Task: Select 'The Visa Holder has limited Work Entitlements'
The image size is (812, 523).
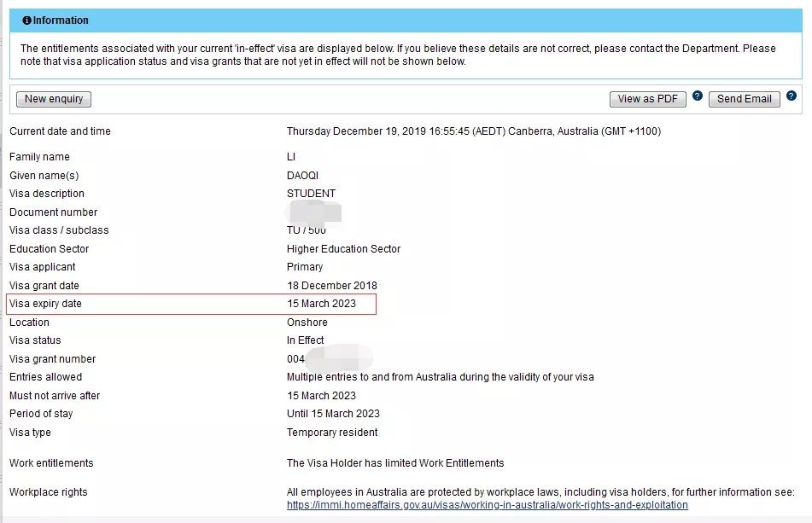Action: pyautogui.click(x=395, y=463)
